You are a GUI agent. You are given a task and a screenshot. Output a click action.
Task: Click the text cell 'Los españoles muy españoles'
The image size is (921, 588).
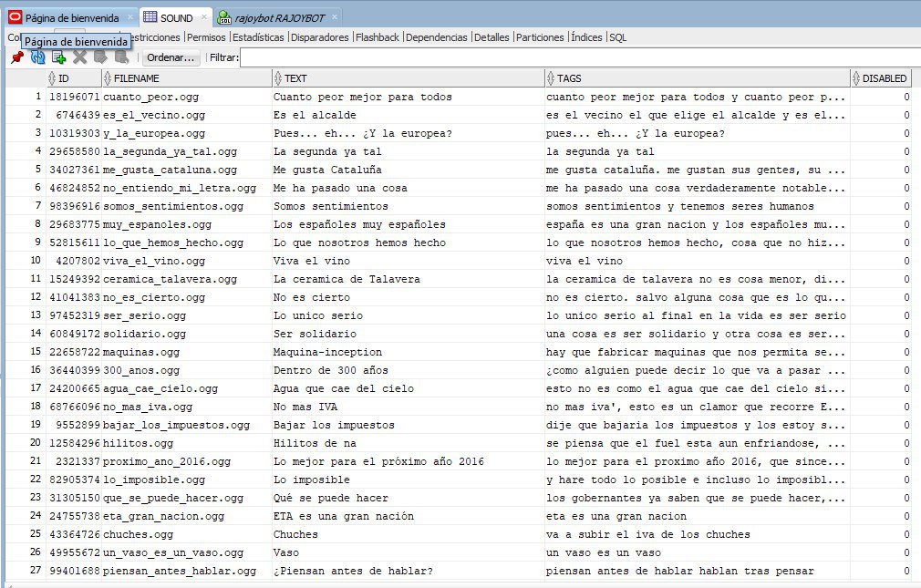[x=409, y=224]
